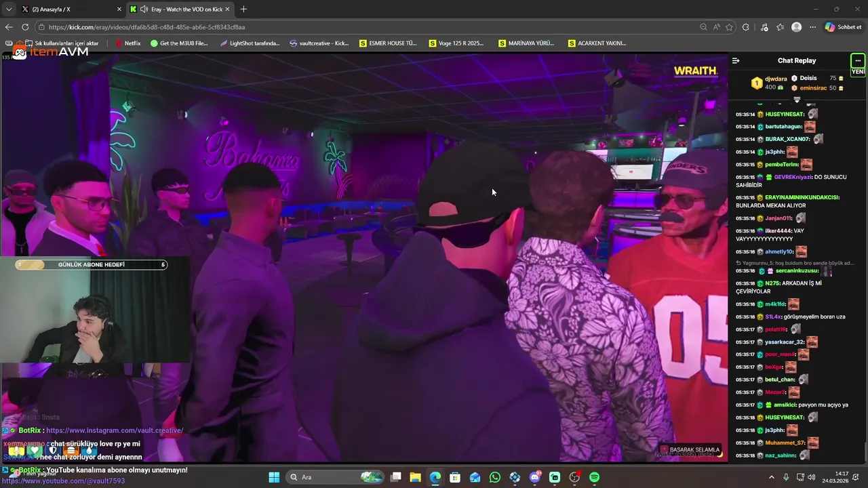Open WhatsApp from taskbar
Image resolution: width=868 pixels, height=488 pixels.
coord(495,477)
